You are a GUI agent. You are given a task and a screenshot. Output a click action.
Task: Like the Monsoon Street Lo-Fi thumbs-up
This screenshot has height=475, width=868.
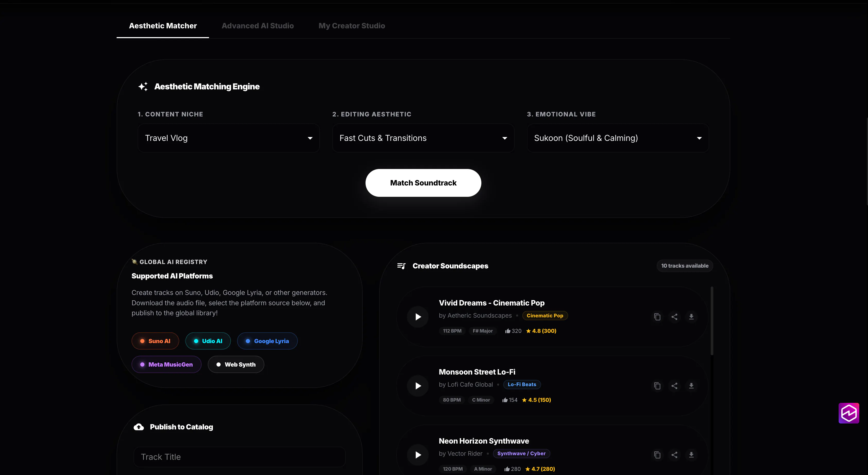click(x=505, y=400)
